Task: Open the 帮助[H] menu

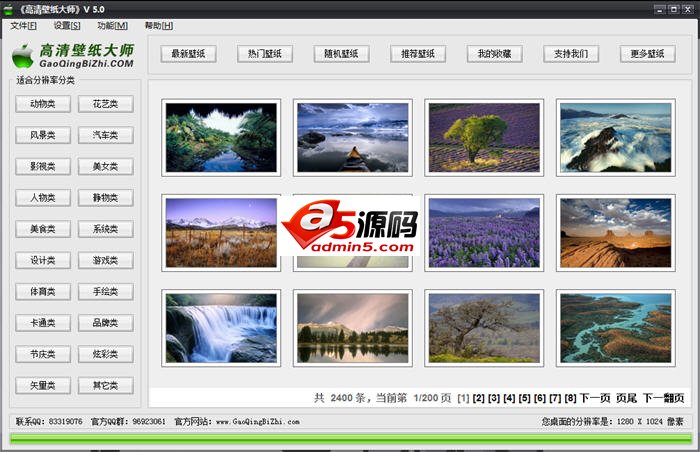Action: [159, 26]
